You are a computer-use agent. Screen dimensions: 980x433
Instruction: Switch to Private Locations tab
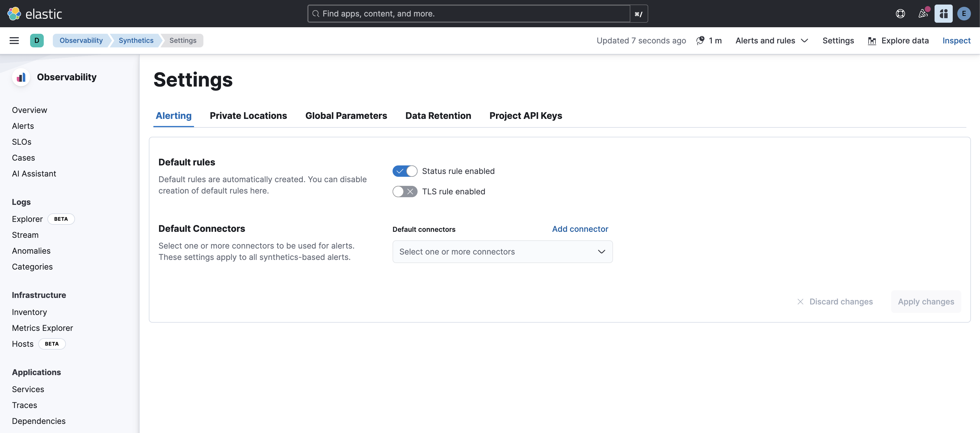tap(249, 115)
